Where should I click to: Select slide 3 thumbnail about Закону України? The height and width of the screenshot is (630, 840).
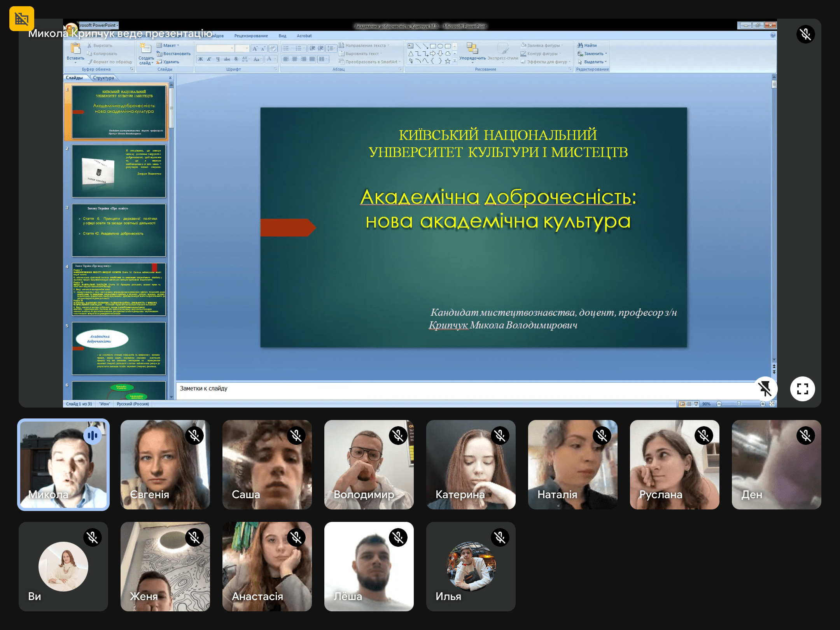(x=119, y=230)
